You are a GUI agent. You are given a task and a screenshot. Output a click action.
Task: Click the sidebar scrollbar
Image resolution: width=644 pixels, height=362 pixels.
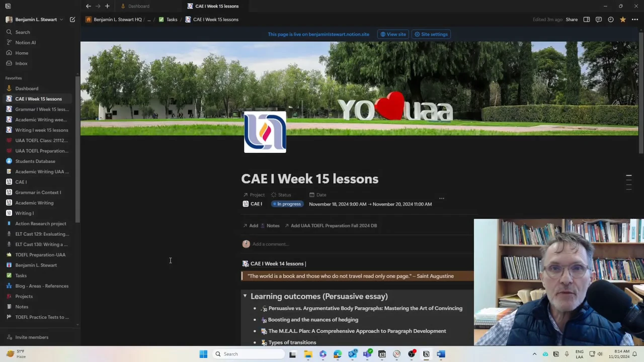click(77, 148)
